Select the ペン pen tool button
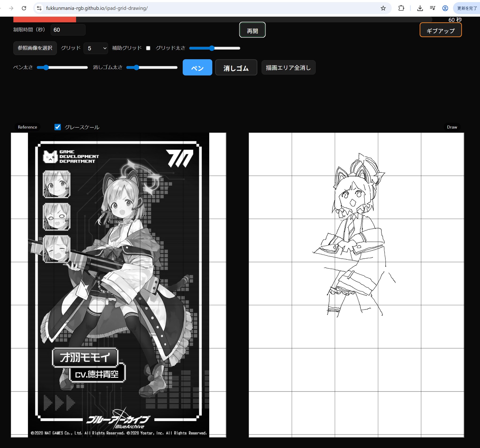 click(197, 67)
